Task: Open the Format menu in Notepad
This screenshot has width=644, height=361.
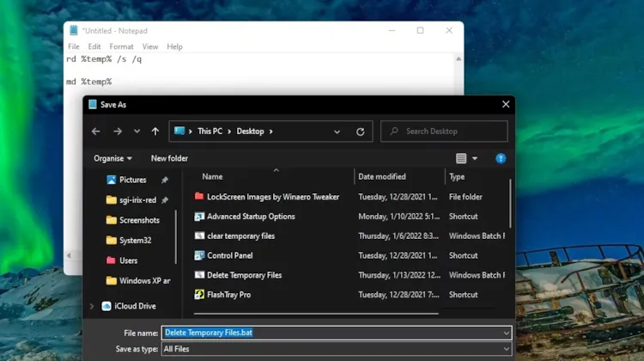Action: (121, 46)
